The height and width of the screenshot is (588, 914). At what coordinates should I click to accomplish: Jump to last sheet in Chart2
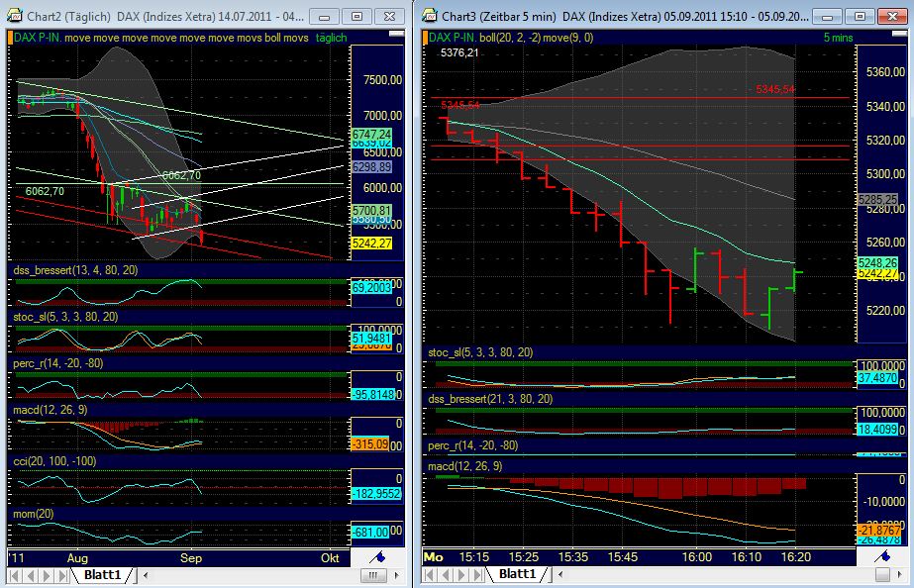(61, 576)
